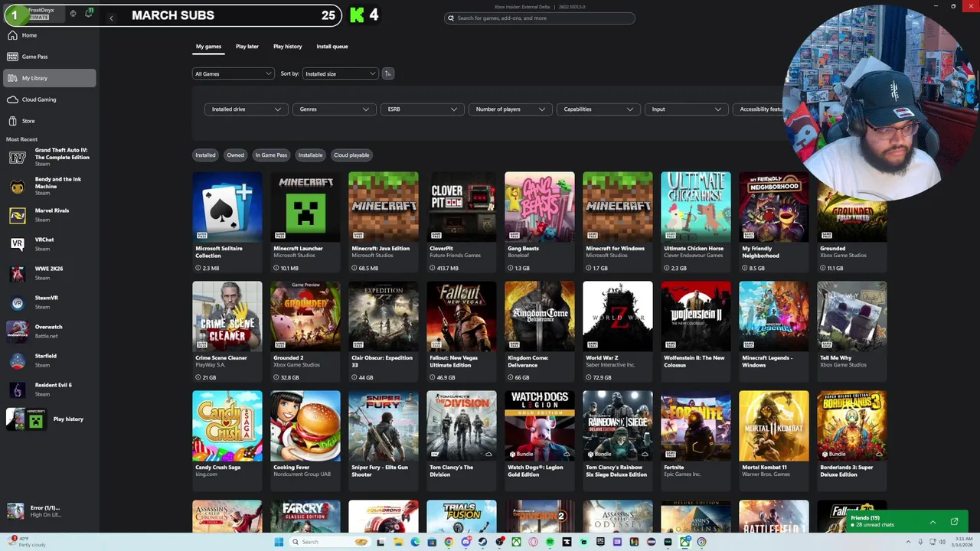This screenshot has height=551, width=980.
Task: Open the notifications bell icon
Action: pos(89,13)
